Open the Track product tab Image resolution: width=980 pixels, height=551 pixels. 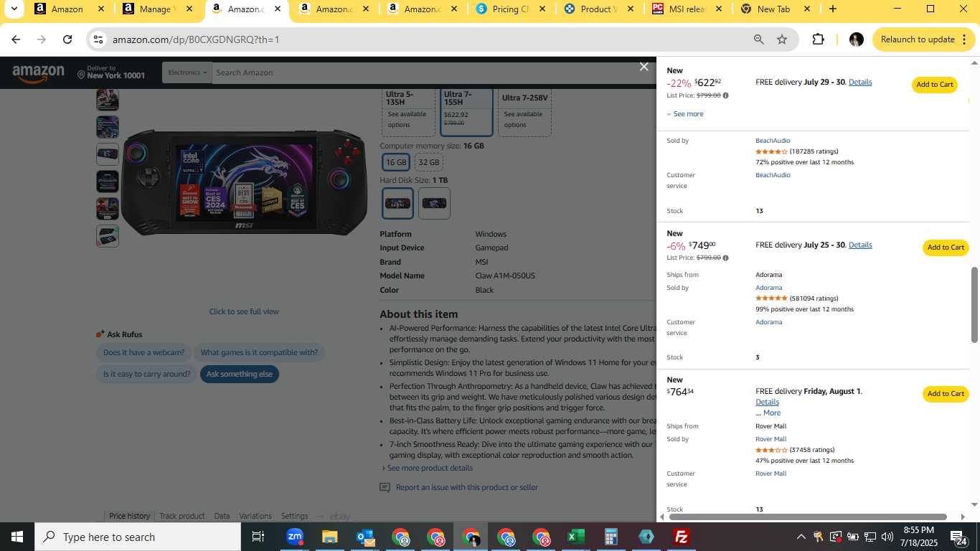(182, 516)
